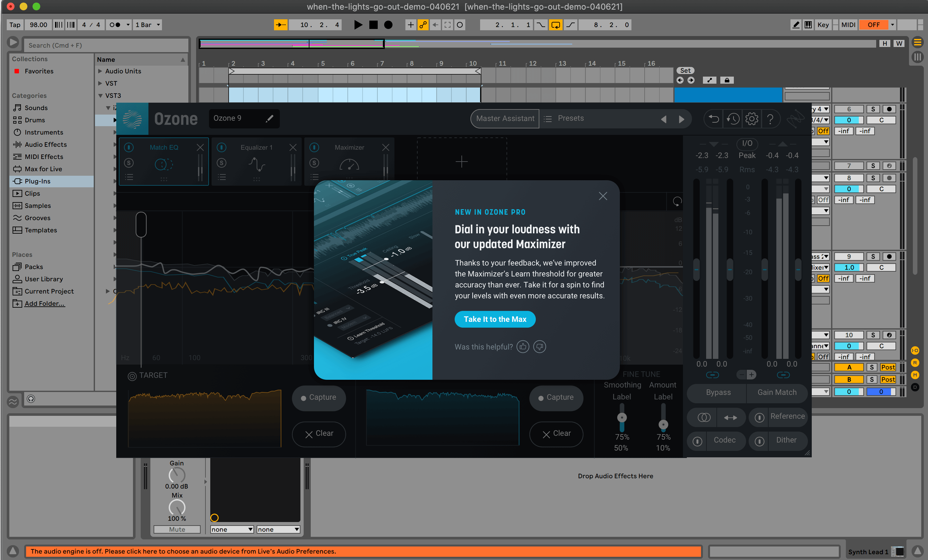Viewport: 928px width, 560px height.
Task: Solo the Equalizer 1 module
Action: (x=222, y=163)
